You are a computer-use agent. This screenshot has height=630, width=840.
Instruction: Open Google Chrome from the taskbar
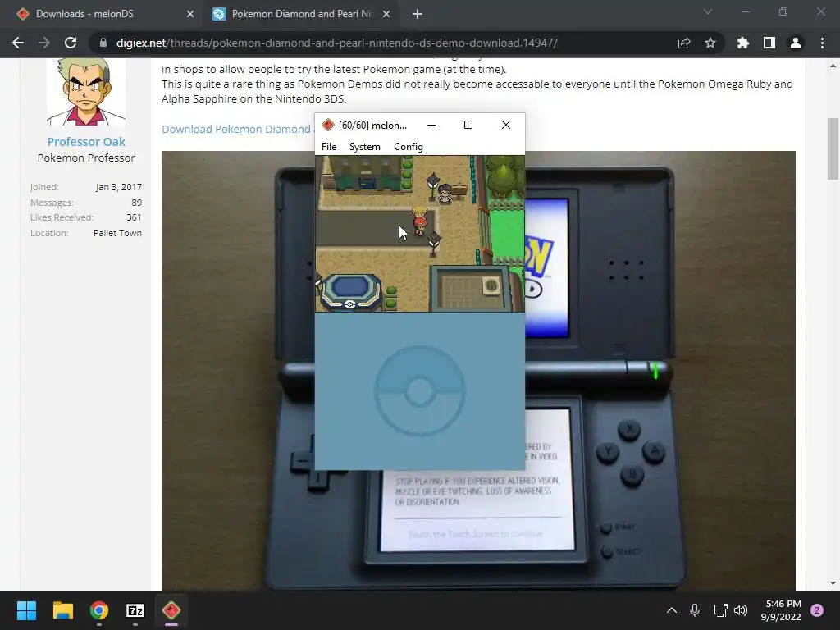point(99,610)
